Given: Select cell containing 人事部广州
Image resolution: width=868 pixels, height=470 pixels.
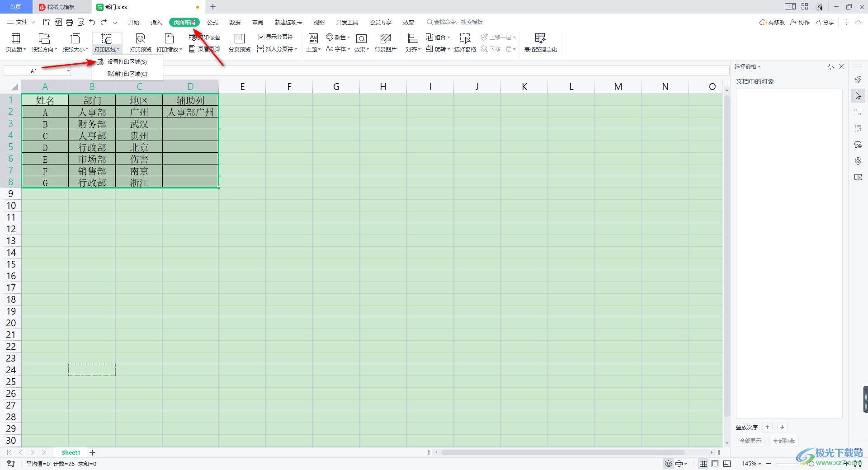Looking at the screenshot, I should pyautogui.click(x=190, y=112).
